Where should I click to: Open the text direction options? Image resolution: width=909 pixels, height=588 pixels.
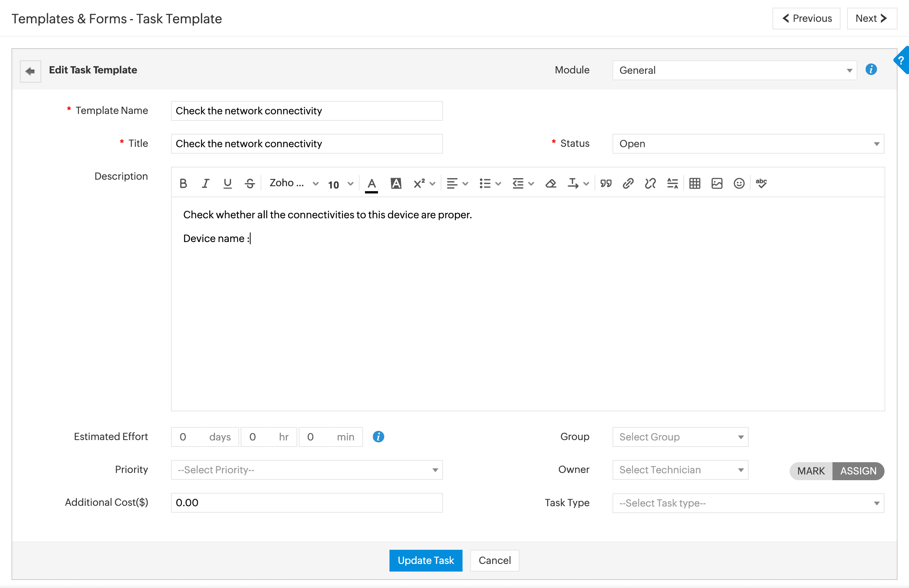(578, 184)
